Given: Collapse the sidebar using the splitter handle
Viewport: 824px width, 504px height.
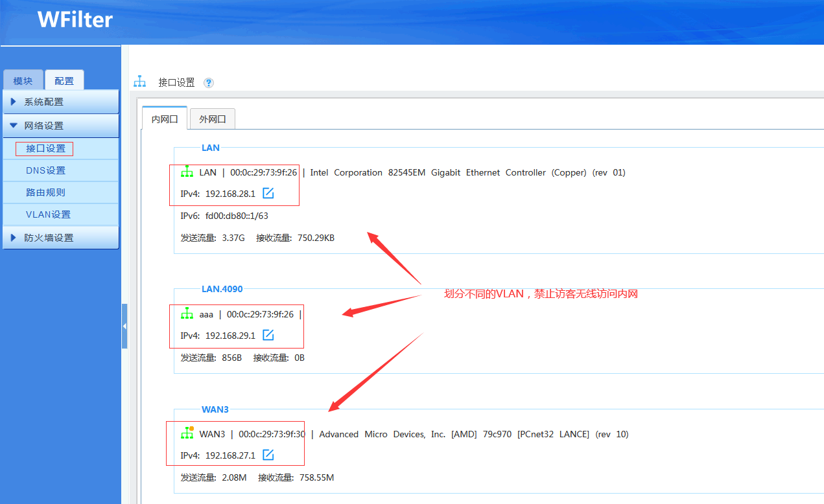Looking at the screenshot, I should click(124, 326).
